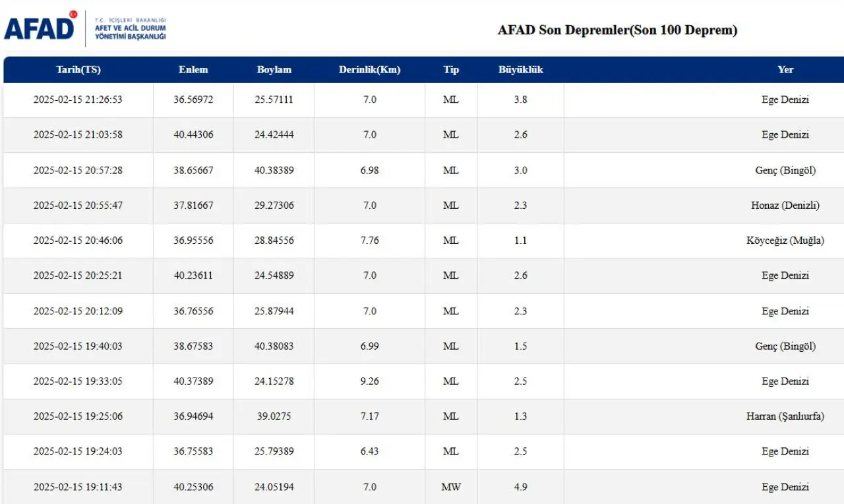844x504 pixels.
Task: Sort by the Büyüklük column header
Action: click(x=521, y=70)
